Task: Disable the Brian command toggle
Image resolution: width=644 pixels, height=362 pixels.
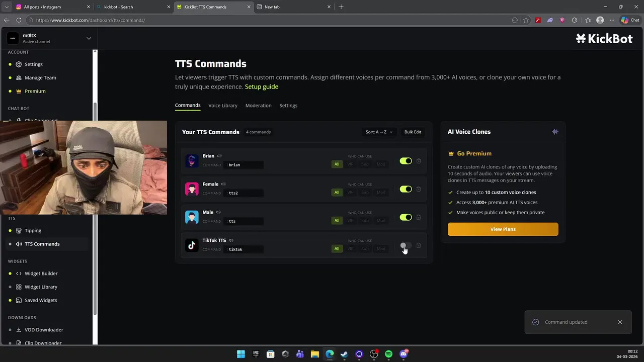Action: click(x=406, y=161)
